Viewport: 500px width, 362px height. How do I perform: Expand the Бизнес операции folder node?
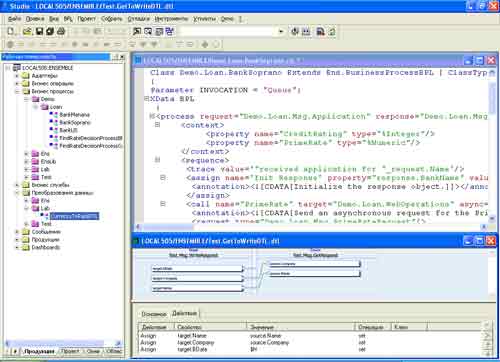pyautogui.click(x=17, y=83)
